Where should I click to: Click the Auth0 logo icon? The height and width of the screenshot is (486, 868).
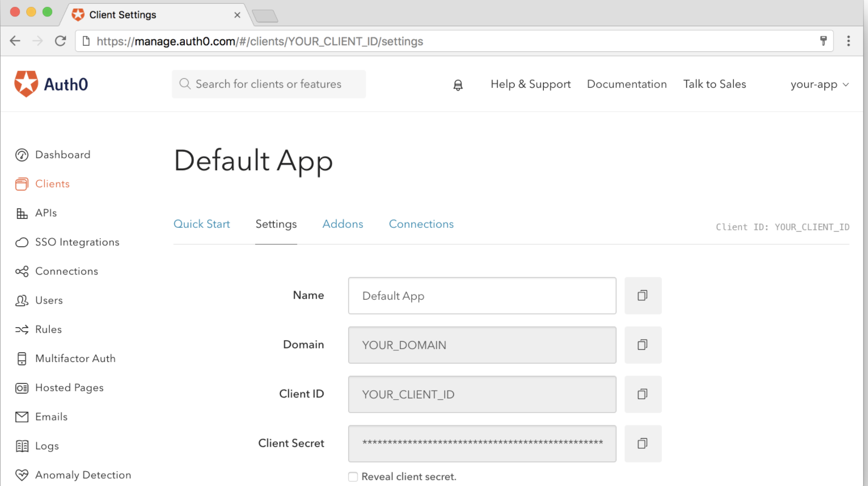pos(26,84)
